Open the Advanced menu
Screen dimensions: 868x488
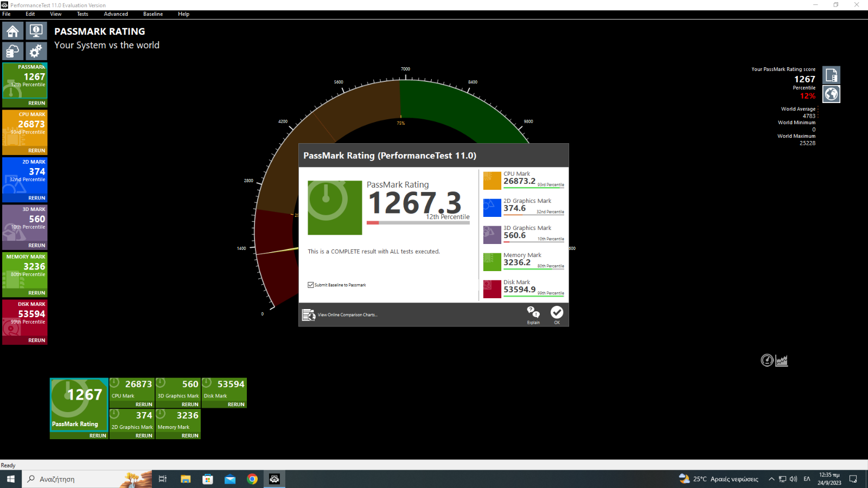click(x=116, y=14)
